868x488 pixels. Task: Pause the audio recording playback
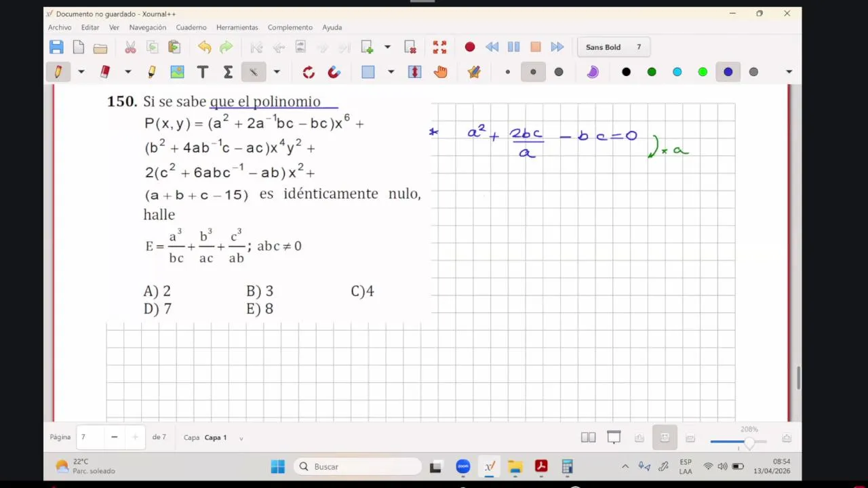click(x=513, y=47)
